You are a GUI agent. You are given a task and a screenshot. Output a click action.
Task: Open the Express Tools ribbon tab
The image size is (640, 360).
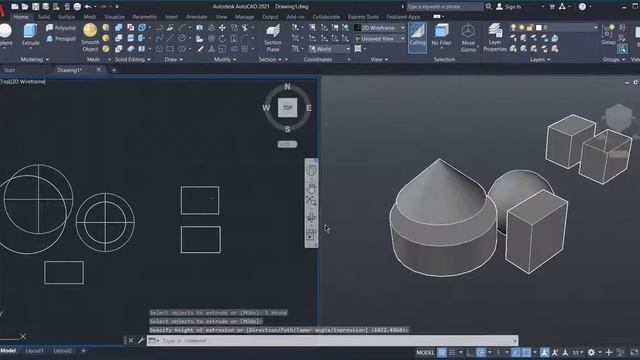[x=363, y=17]
